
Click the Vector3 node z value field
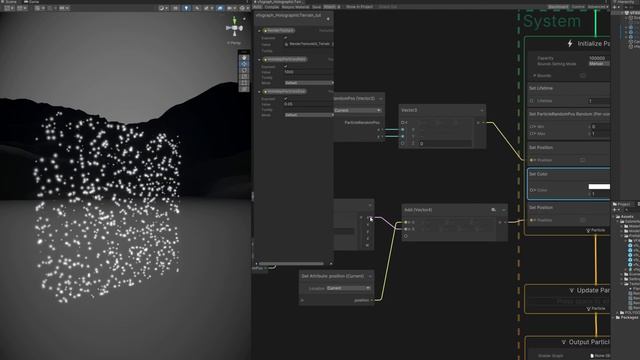pos(445,144)
